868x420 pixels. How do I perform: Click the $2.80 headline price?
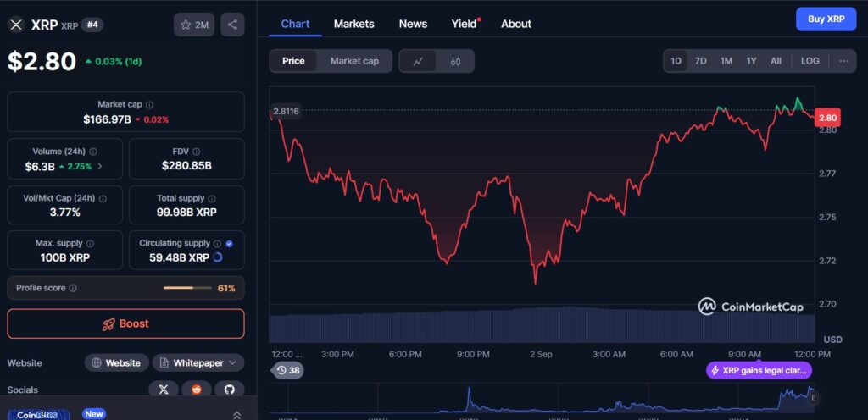tap(42, 61)
